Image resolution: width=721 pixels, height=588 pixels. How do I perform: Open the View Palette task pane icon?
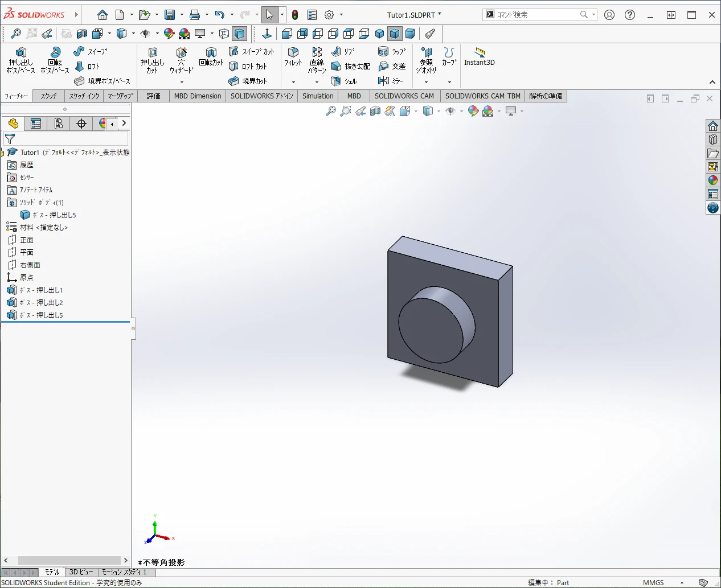coord(713,167)
